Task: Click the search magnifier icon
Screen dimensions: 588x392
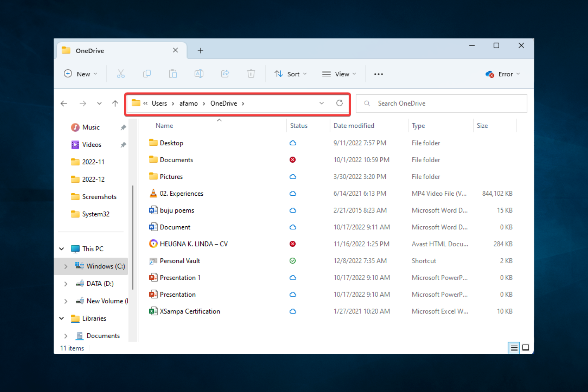Action: (x=367, y=104)
